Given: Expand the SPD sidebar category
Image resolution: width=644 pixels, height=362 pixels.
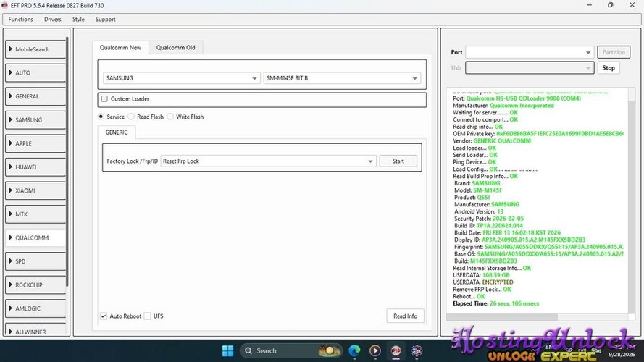Looking at the screenshot, I should [x=35, y=261].
